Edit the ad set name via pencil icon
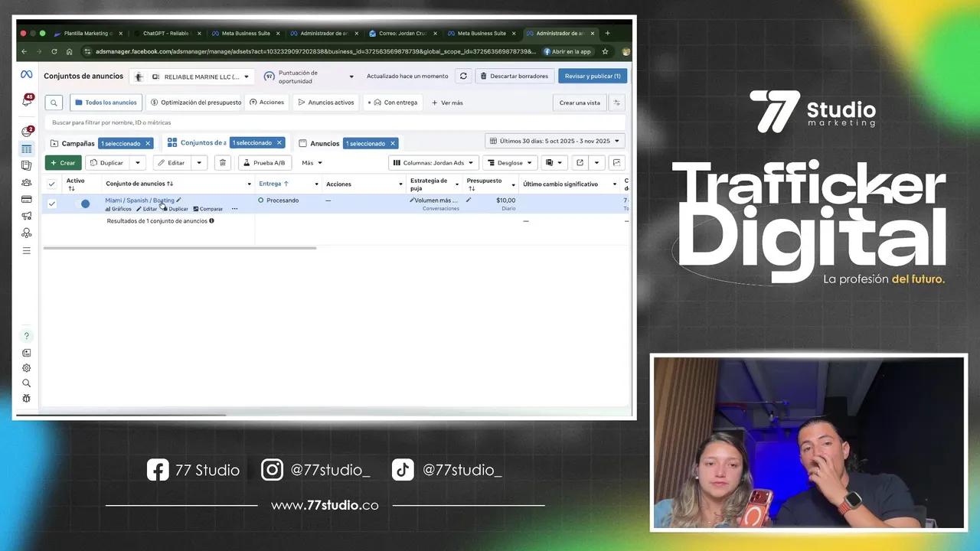980x551 pixels. [x=178, y=200]
